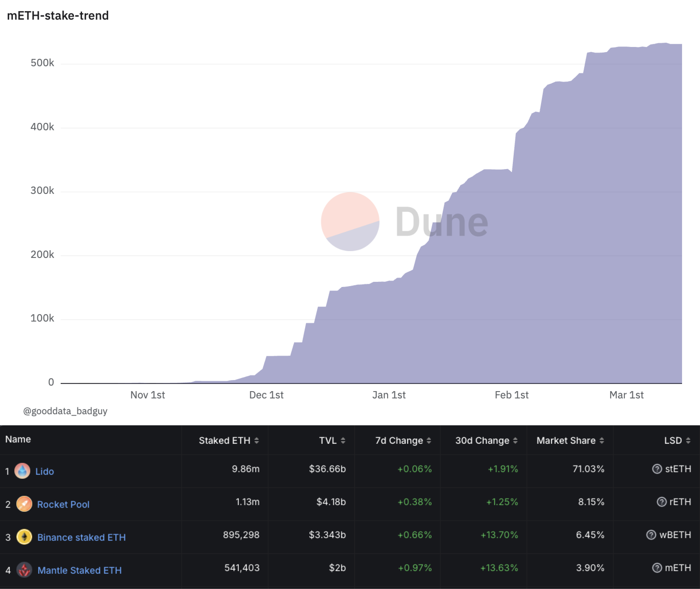Click the Jan 1st axis label
The image size is (700, 589).
click(x=389, y=395)
